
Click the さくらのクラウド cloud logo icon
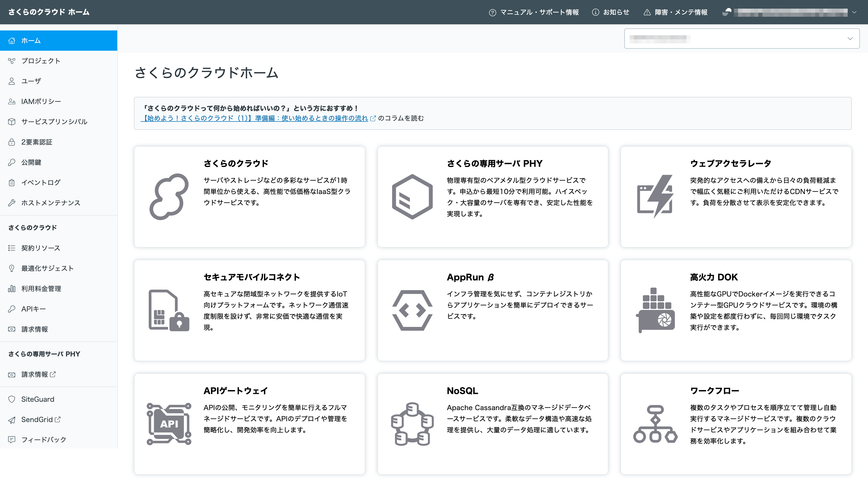[x=169, y=197]
